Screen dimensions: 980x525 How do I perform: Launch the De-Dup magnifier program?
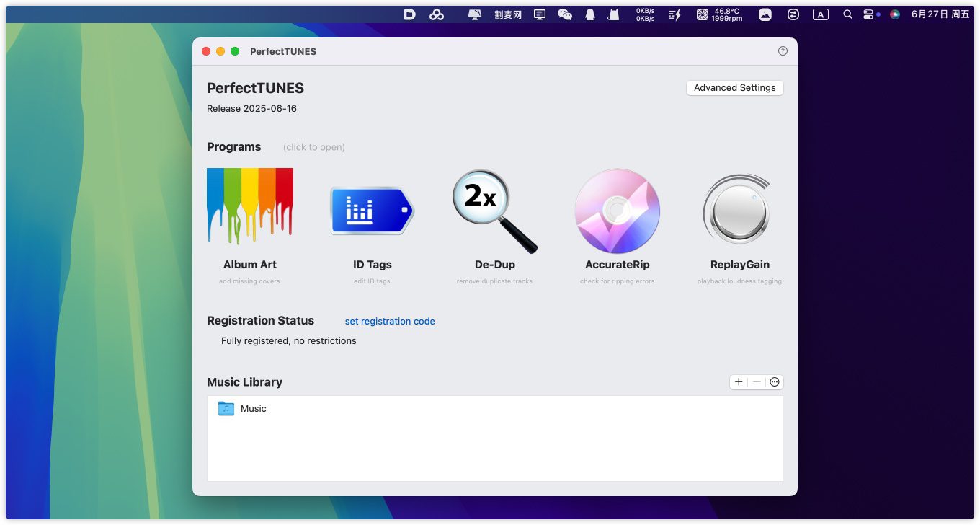(x=495, y=211)
